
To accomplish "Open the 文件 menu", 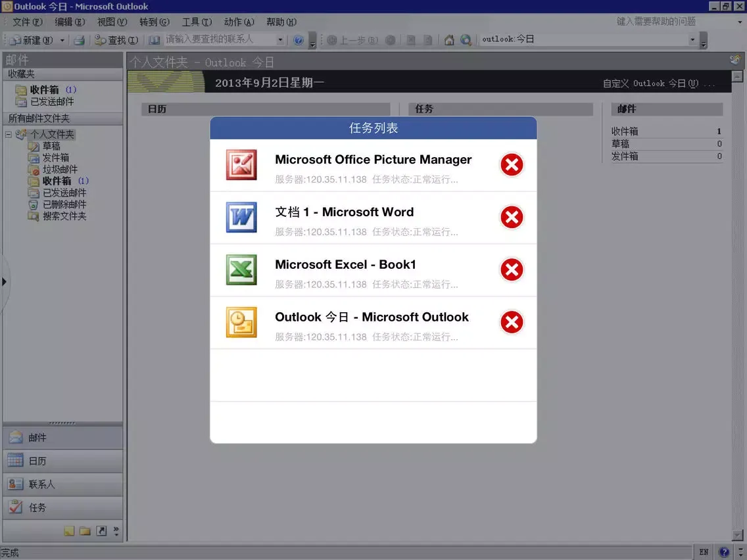I will click(27, 22).
